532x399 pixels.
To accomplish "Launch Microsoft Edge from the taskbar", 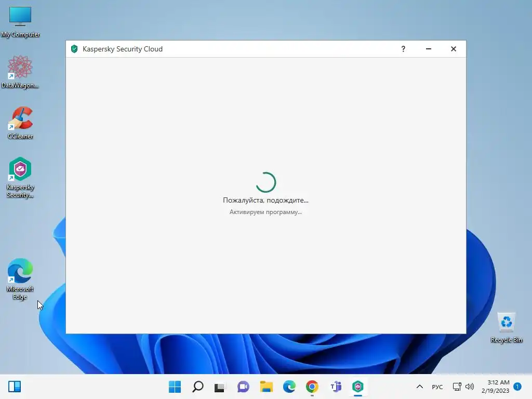I will pos(289,387).
